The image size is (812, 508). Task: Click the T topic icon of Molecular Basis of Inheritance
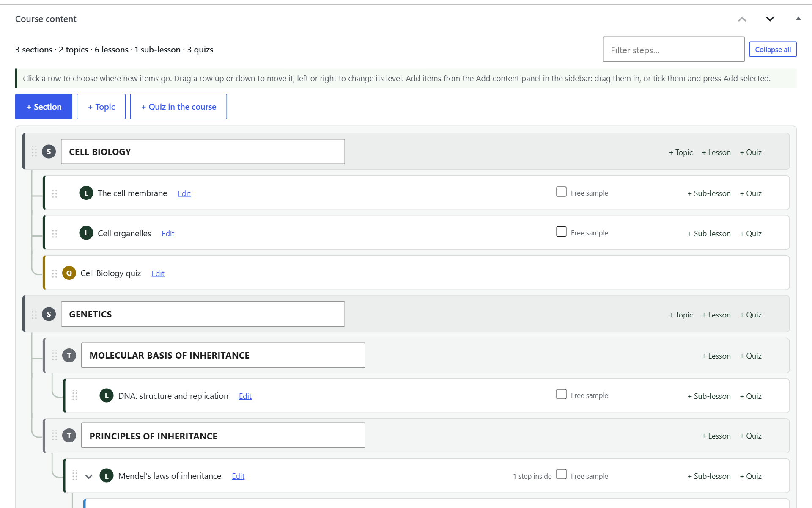[x=69, y=356]
